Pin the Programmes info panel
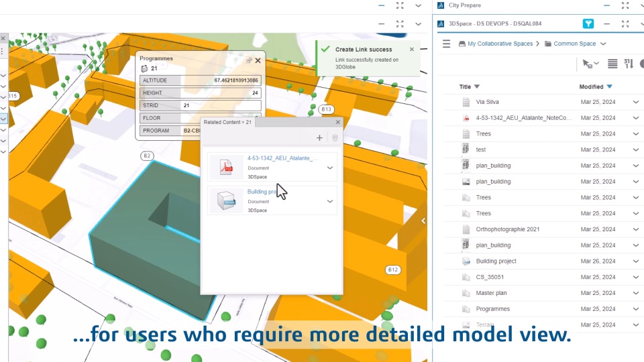Image resolution: width=644 pixels, height=362 pixels. [248, 60]
